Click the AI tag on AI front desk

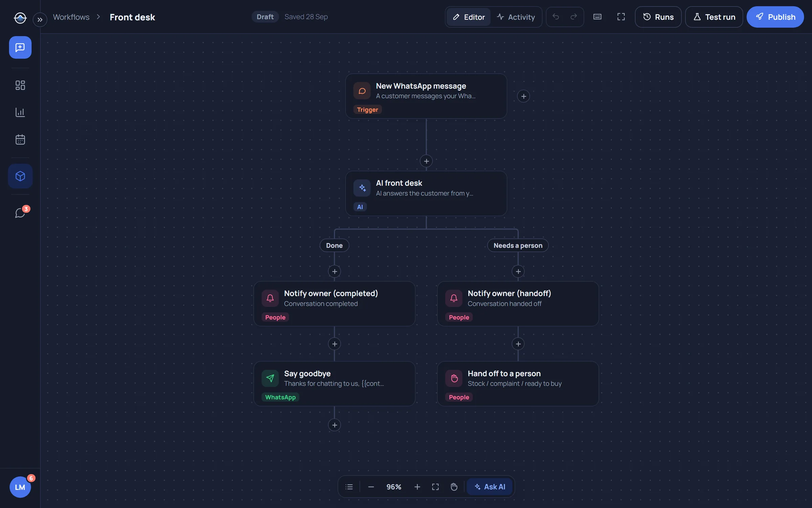tap(360, 207)
